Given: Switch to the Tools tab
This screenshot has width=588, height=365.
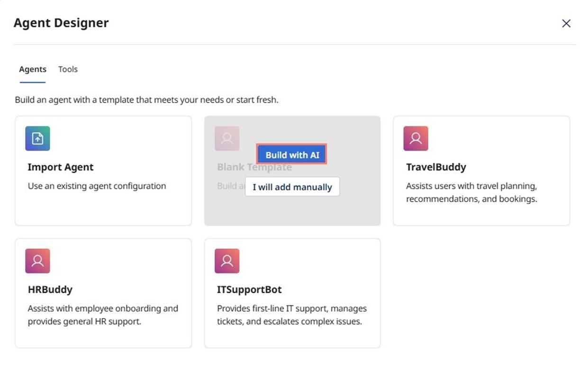Looking at the screenshot, I should pos(68,69).
